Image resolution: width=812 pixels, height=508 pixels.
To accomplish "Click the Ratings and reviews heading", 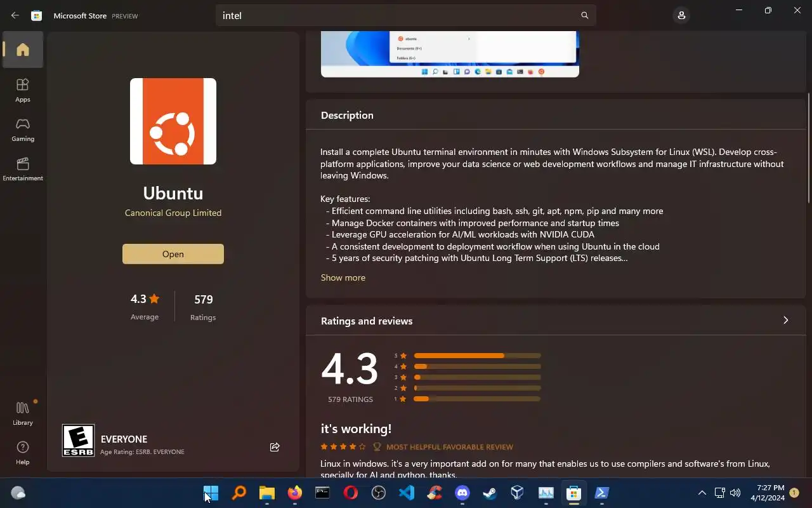I will 367,321.
